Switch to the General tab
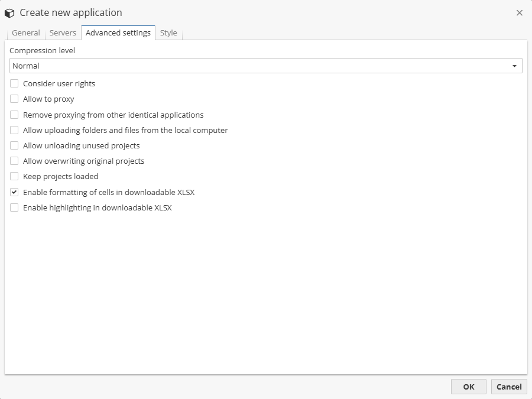The height and width of the screenshot is (399, 532). tap(26, 33)
